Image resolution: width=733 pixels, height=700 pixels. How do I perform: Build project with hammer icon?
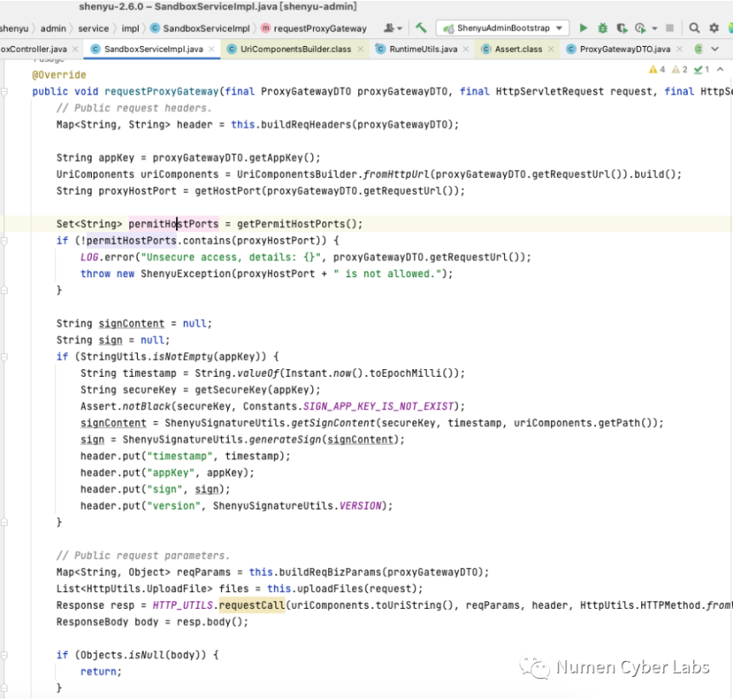tap(421, 28)
